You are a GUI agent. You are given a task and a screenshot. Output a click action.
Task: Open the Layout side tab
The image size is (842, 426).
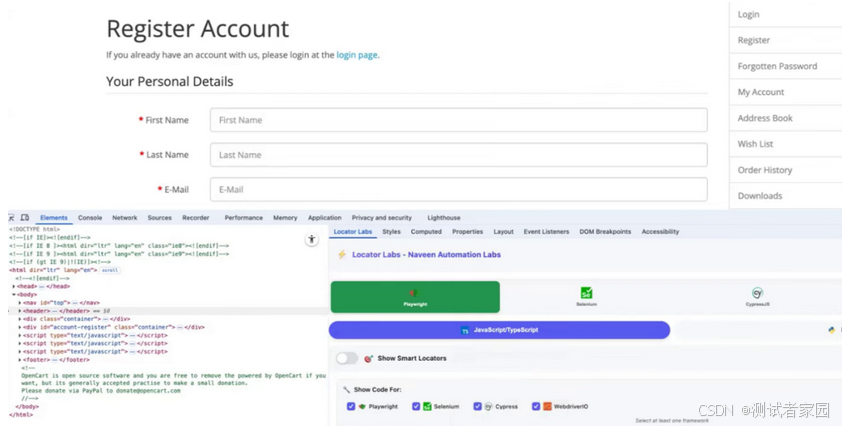[503, 232]
